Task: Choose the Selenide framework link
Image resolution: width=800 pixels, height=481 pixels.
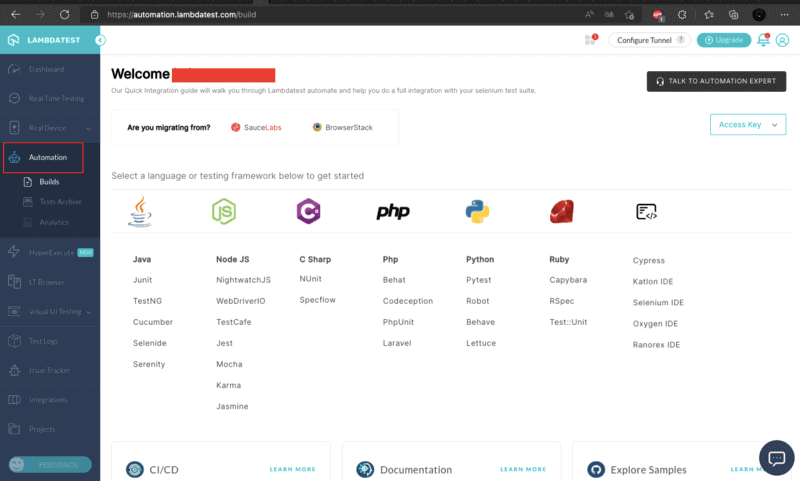Action: (149, 343)
